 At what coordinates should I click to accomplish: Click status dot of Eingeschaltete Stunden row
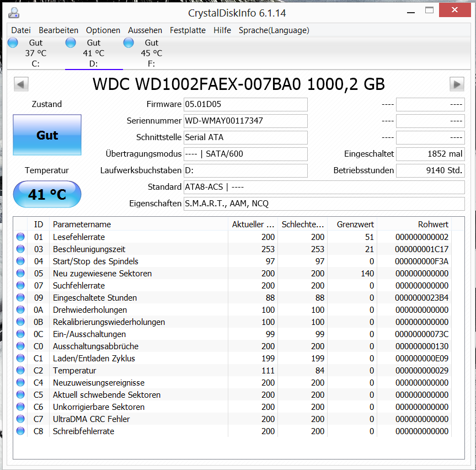(20, 297)
